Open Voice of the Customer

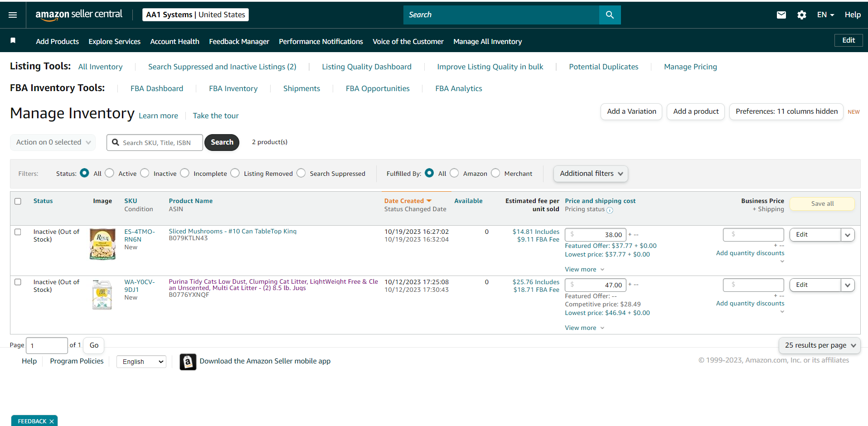click(x=408, y=41)
